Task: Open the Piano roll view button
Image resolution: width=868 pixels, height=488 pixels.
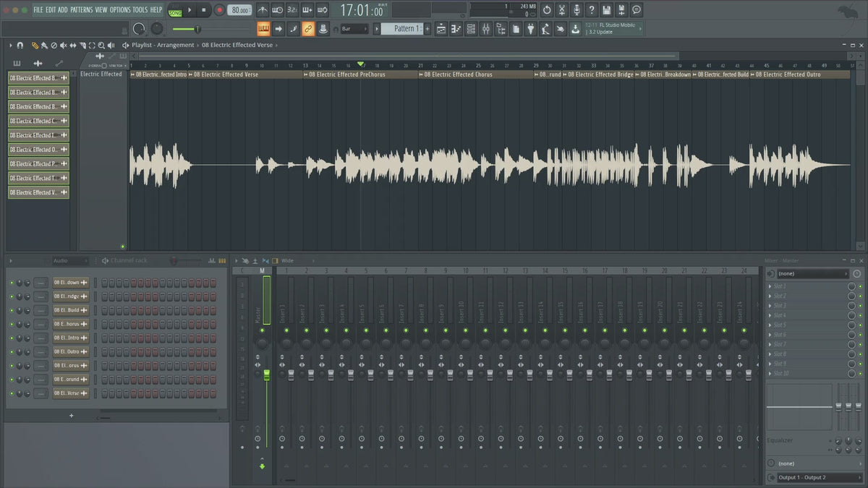Action: point(456,29)
